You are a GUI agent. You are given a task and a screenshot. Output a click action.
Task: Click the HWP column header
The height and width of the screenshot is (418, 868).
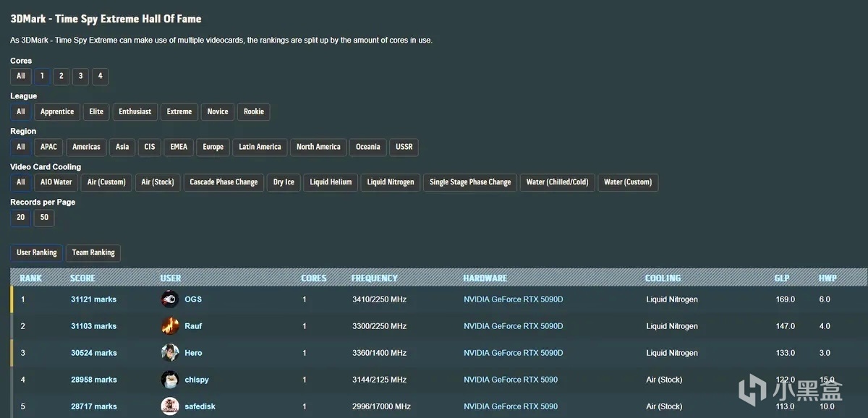click(827, 278)
